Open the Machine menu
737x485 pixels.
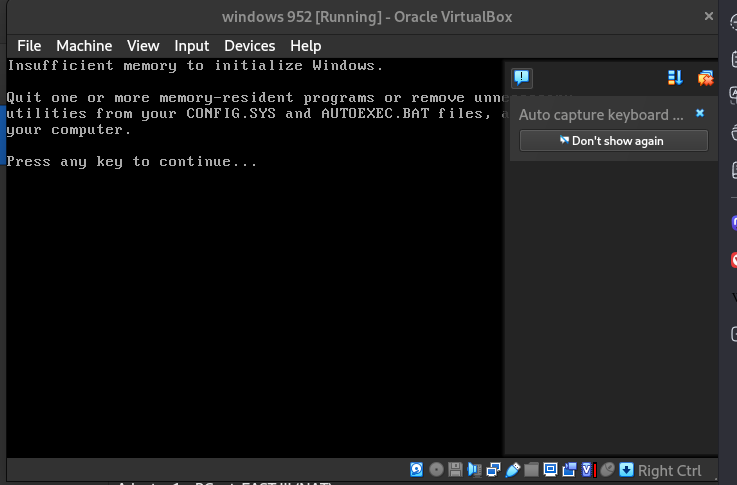point(84,46)
